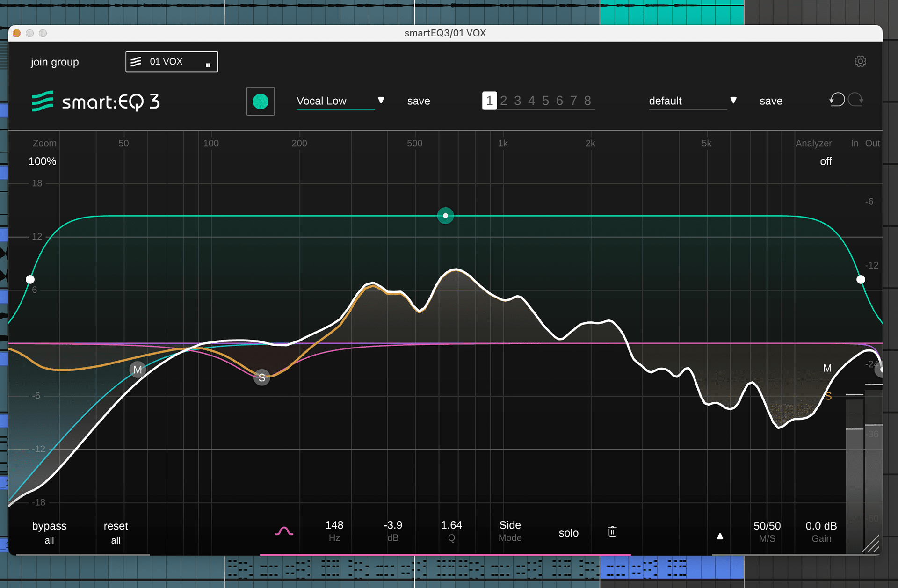Open the default preset dropdown arrow
Screen dimensions: 898x588
(x=733, y=100)
